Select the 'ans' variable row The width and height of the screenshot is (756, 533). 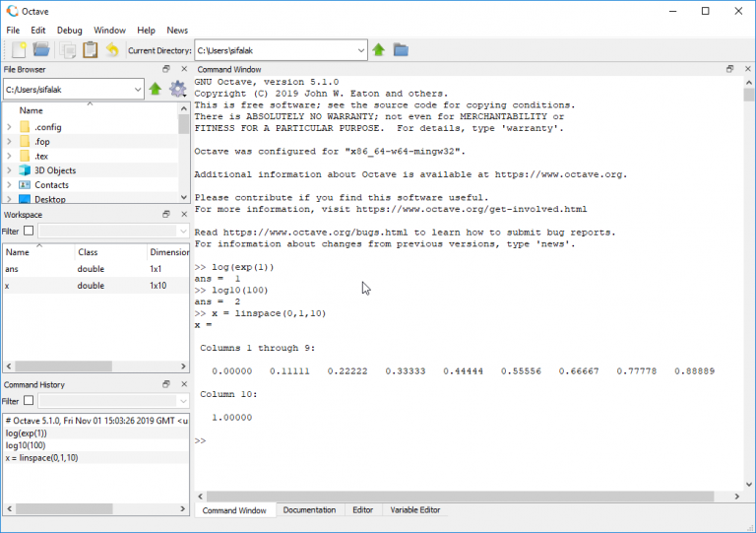95,269
